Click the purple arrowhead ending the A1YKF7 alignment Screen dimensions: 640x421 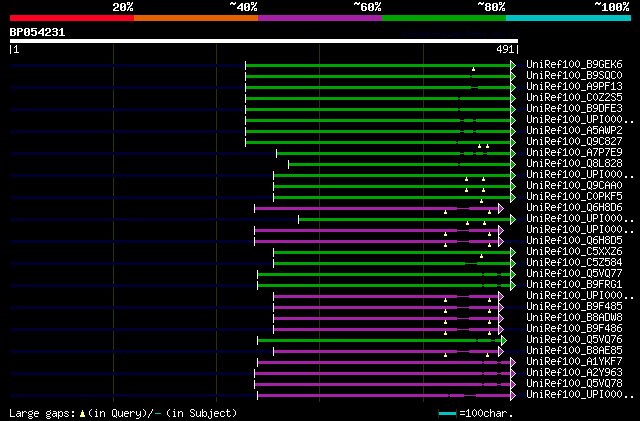tap(513, 363)
